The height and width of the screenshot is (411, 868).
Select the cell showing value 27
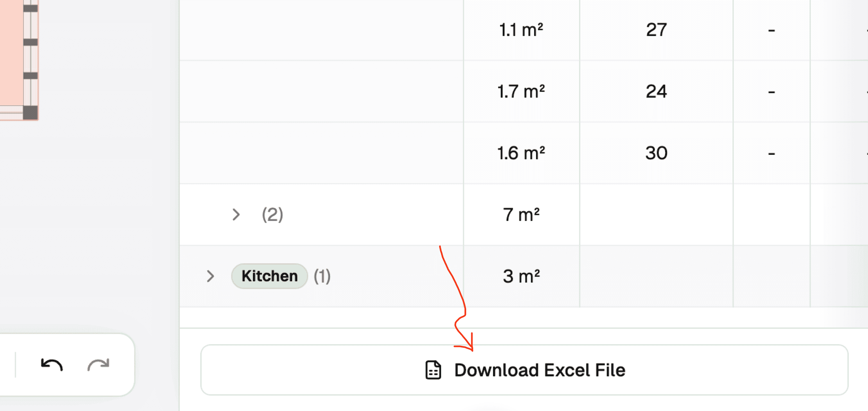(x=656, y=30)
